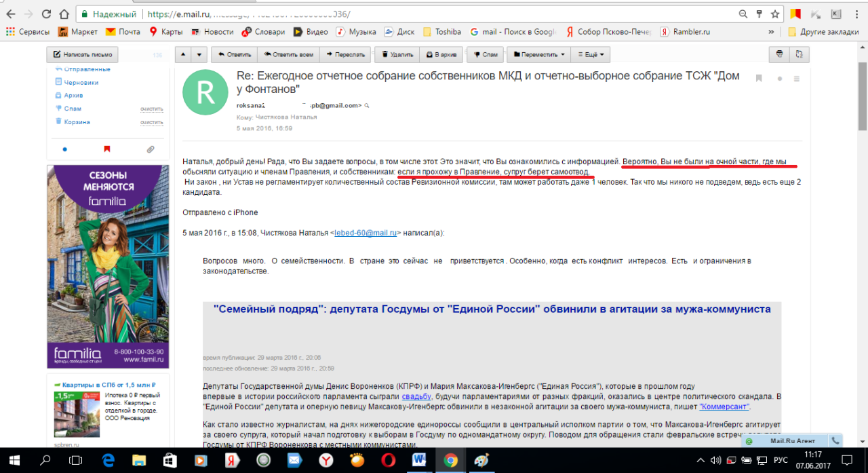The height and width of the screenshot is (473, 868).
Task: Click the browser address bar
Action: click(407, 14)
